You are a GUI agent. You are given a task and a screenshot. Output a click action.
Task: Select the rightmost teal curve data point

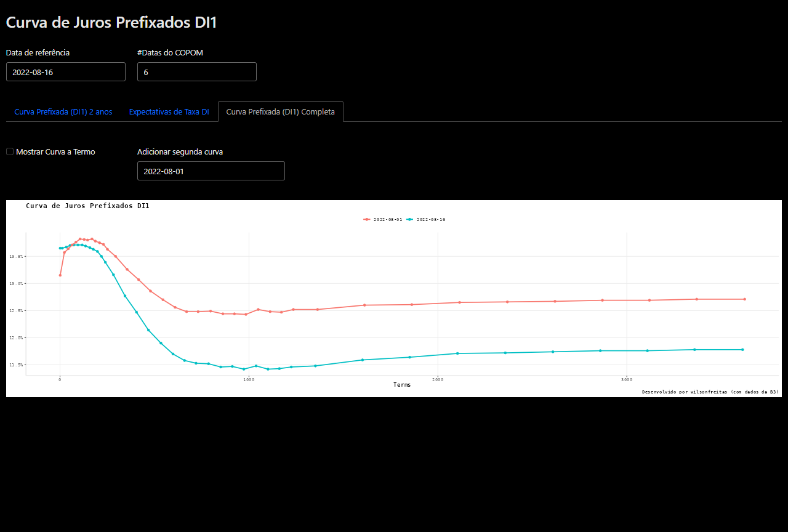click(742, 350)
